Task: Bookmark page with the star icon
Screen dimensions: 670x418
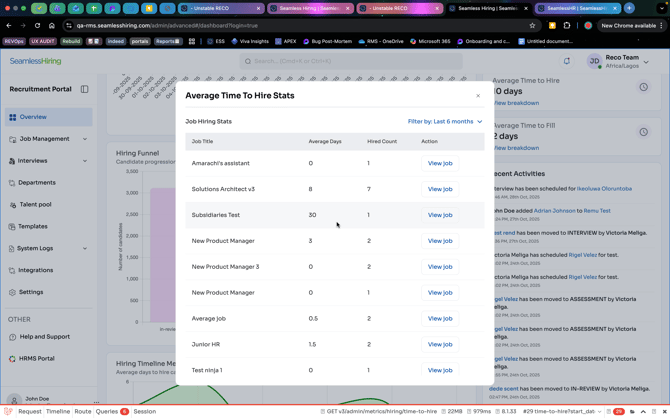Action: (532, 26)
